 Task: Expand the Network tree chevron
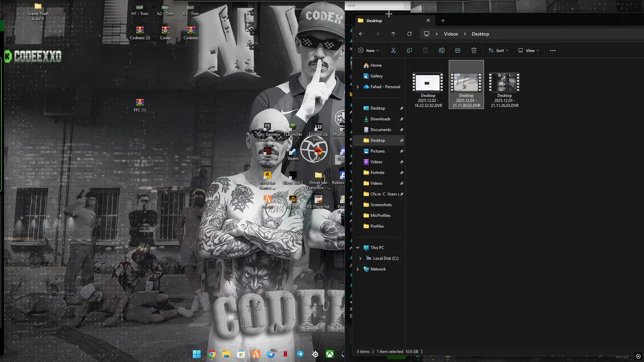click(x=358, y=269)
